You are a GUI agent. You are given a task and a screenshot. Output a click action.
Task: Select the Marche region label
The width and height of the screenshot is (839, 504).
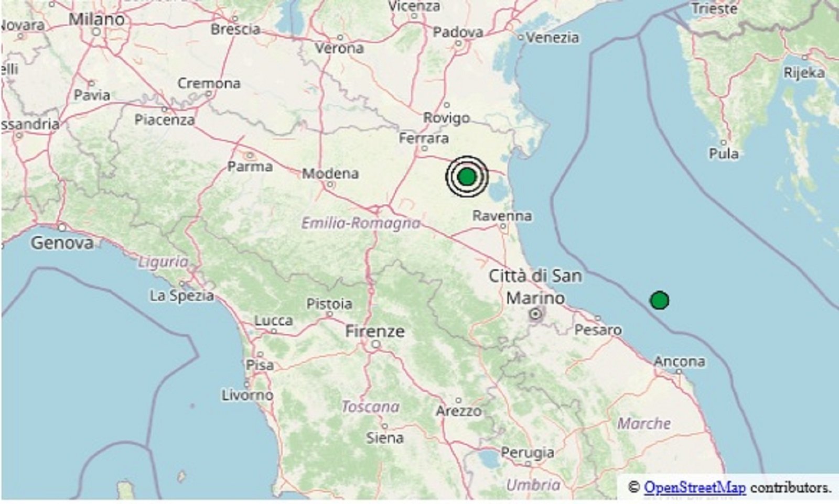point(644,423)
